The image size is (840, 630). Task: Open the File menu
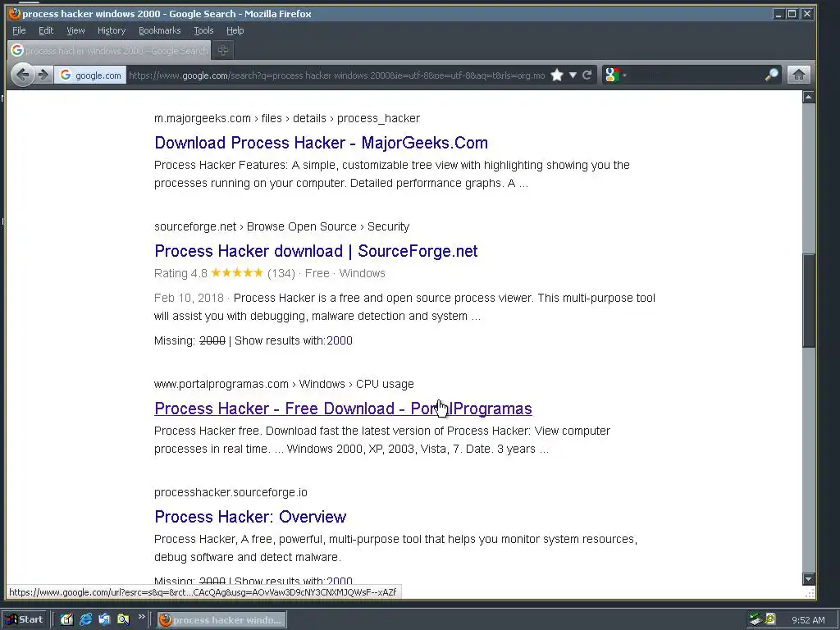(x=19, y=30)
